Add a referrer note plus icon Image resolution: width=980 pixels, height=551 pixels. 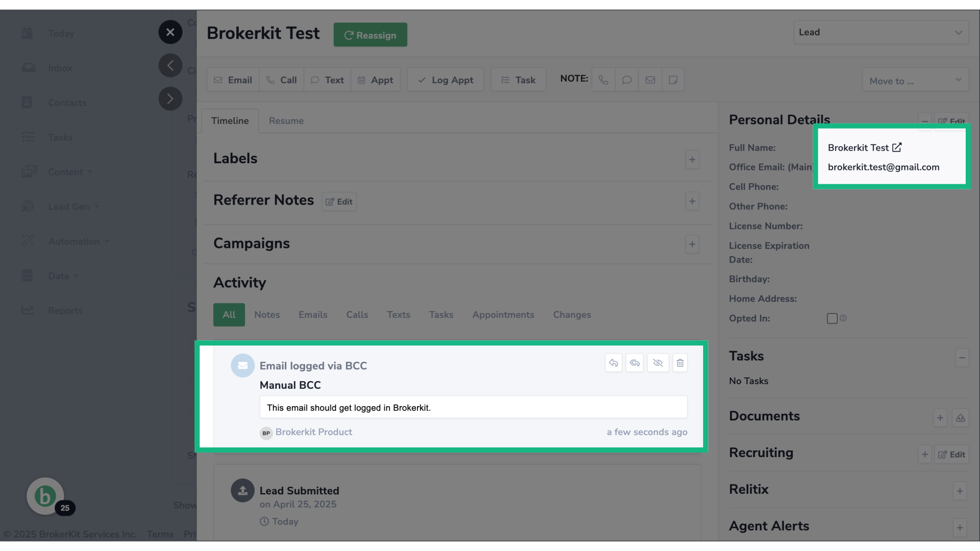tap(692, 202)
